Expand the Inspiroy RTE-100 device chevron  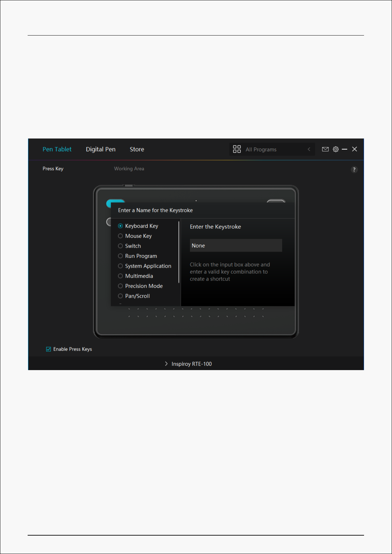pyautogui.click(x=166, y=364)
